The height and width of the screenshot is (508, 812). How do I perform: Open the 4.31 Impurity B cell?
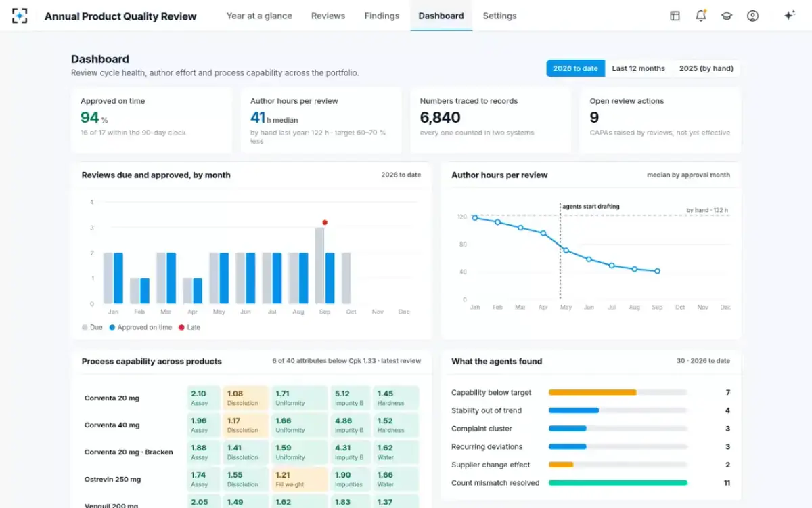coord(351,452)
